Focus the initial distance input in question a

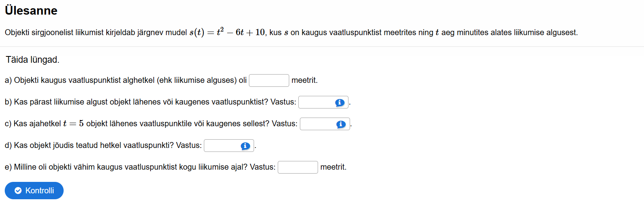(269, 80)
